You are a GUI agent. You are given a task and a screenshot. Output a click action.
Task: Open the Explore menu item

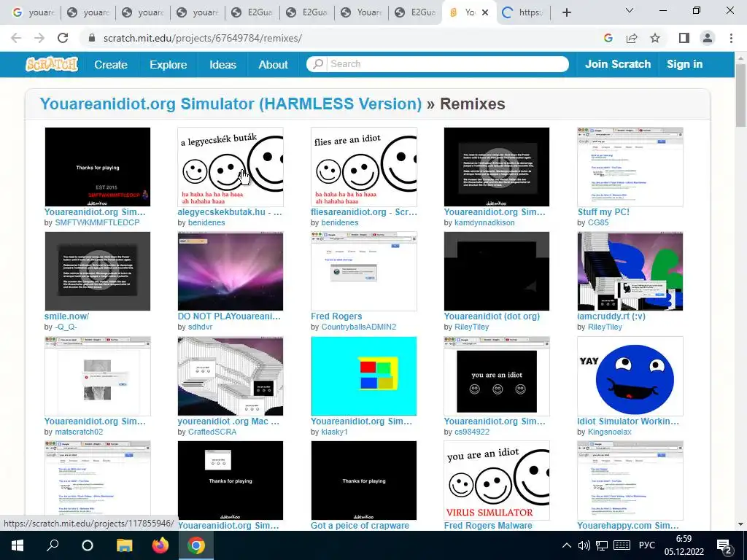coord(169,64)
